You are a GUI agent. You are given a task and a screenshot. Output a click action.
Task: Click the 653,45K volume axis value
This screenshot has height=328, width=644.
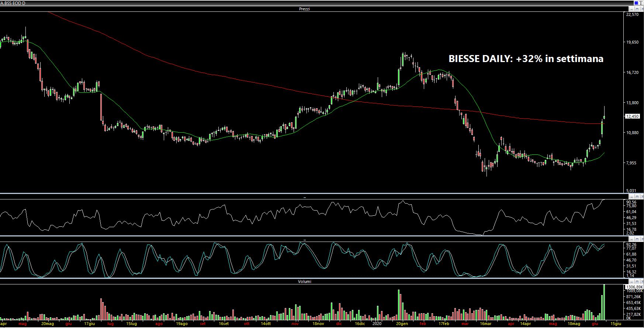click(633, 303)
